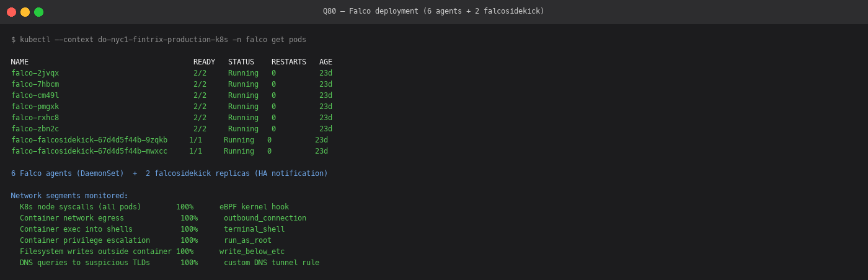Click the 'run_as_root' rule name
This screenshot has height=280, width=868.
point(247,240)
